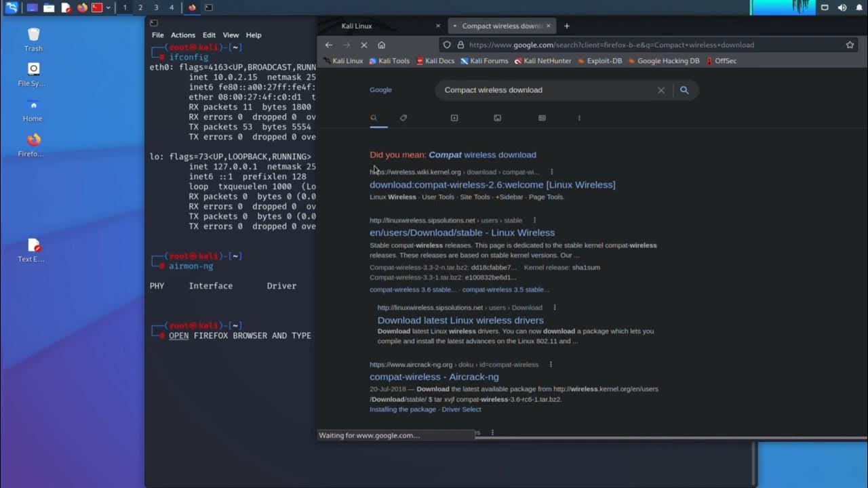Close the Compact wireless download tab

point(548,26)
